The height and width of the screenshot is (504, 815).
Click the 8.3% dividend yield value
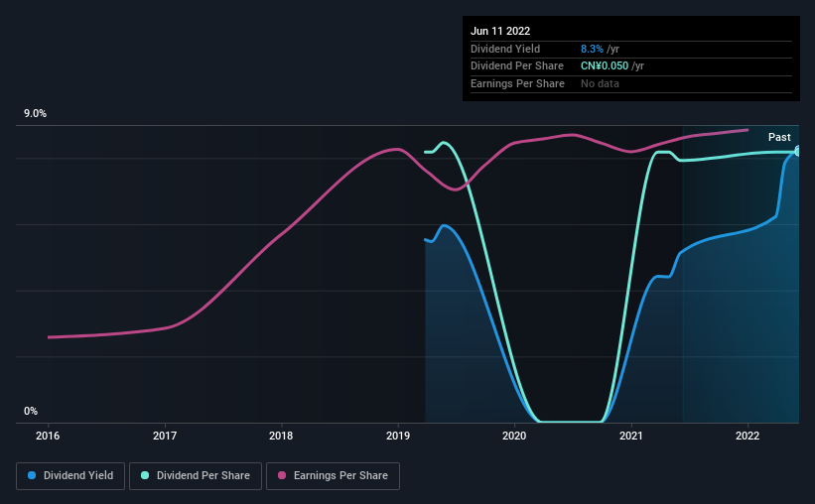(592, 49)
